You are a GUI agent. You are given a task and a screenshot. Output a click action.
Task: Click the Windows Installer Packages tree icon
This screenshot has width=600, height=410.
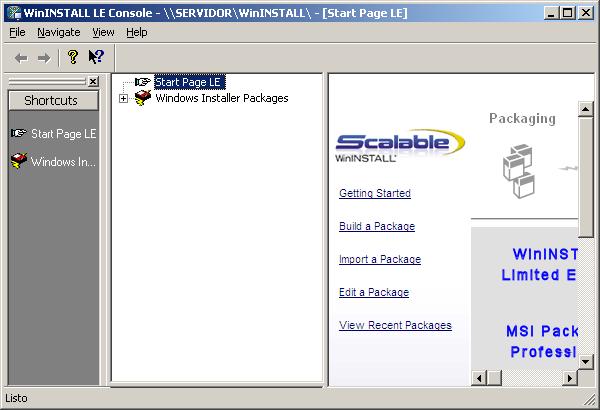143,98
